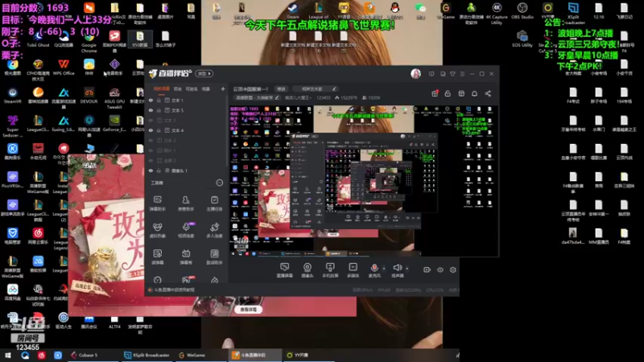This screenshot has width=644, height=362.
Task: Open notifications bell in streaming app
Action: (x=474, y=93)
